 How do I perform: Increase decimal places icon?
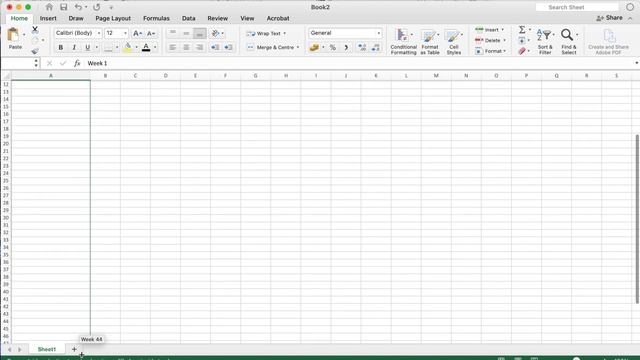point(362,47)
